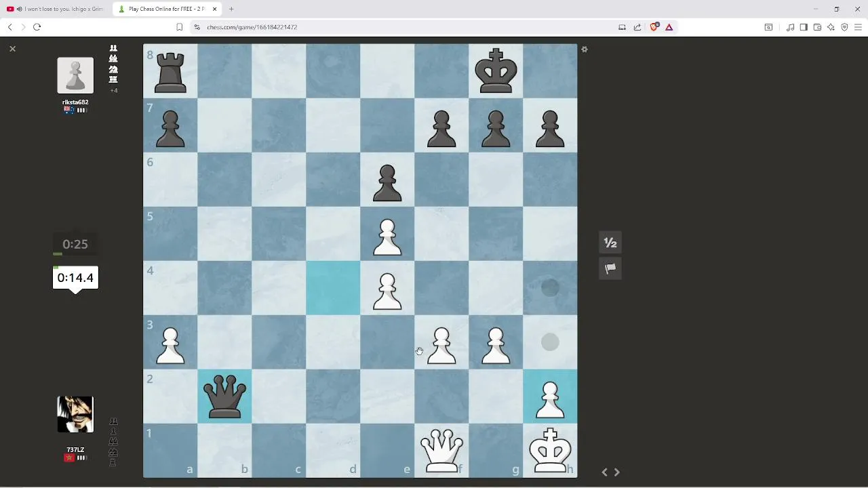The width and height of the screenshot is (868, 488).
Task: Offer a draw with the ½ button
Action: [x=610, y=243]
